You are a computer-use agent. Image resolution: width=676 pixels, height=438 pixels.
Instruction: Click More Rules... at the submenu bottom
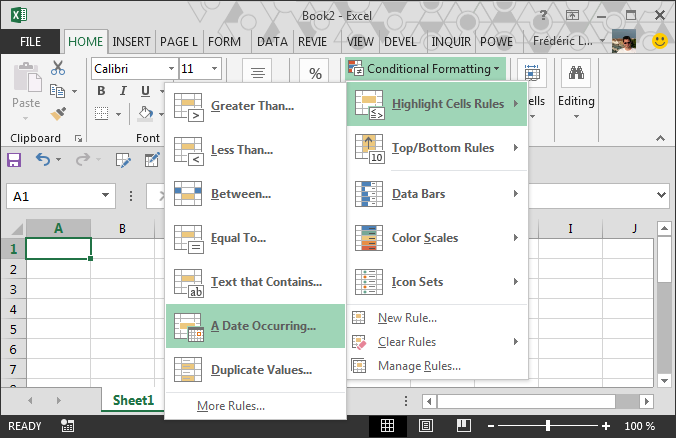pyautogui.click(x=231, y=405)
